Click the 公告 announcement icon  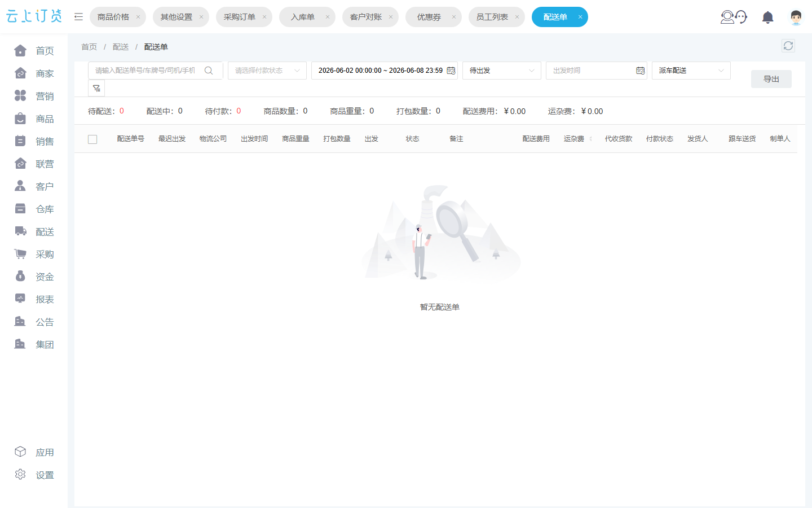coord(20,322)
